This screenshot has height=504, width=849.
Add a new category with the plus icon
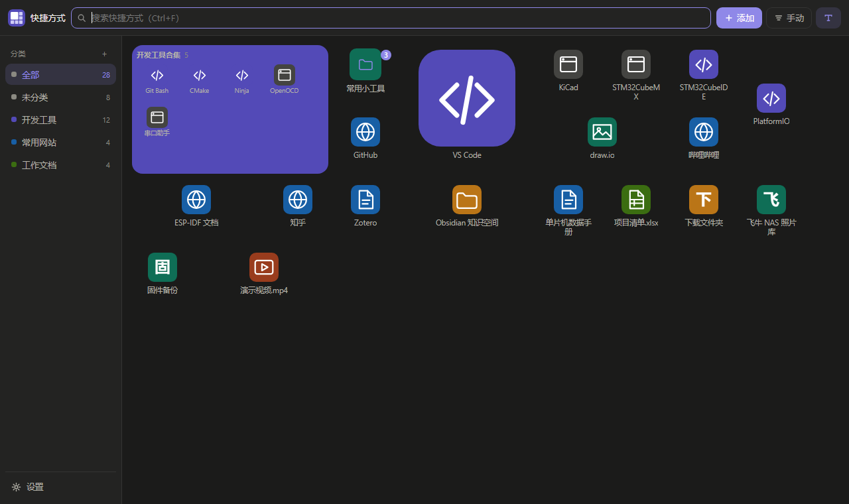point(104,54)
